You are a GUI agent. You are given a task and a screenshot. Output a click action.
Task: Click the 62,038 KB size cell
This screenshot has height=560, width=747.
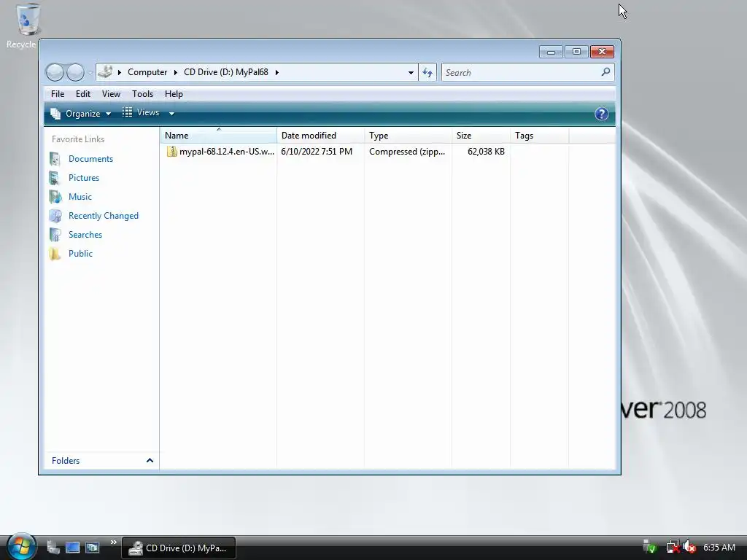coord(486,152)
